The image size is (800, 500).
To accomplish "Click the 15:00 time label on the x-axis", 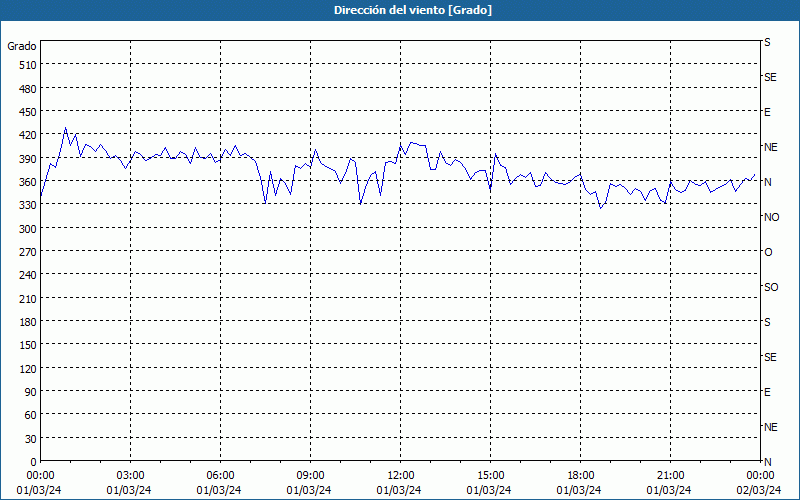I will (x=490, y=476).
